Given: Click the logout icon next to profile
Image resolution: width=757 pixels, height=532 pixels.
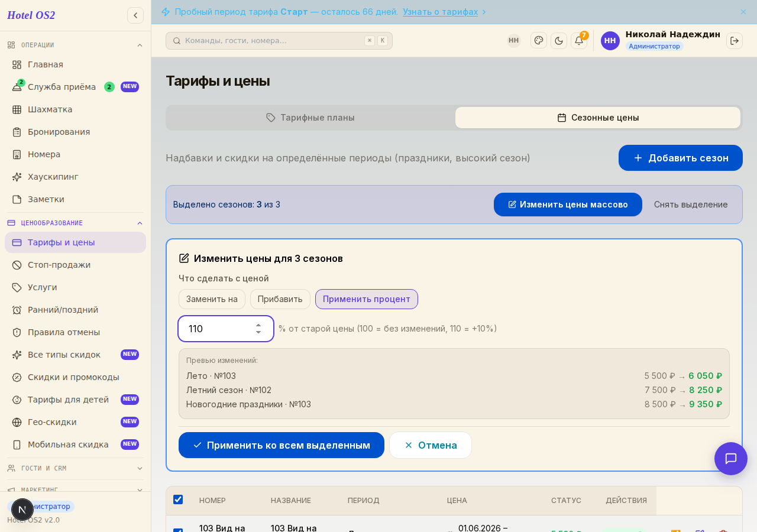Looking at the screenshot, I should 735,40.
